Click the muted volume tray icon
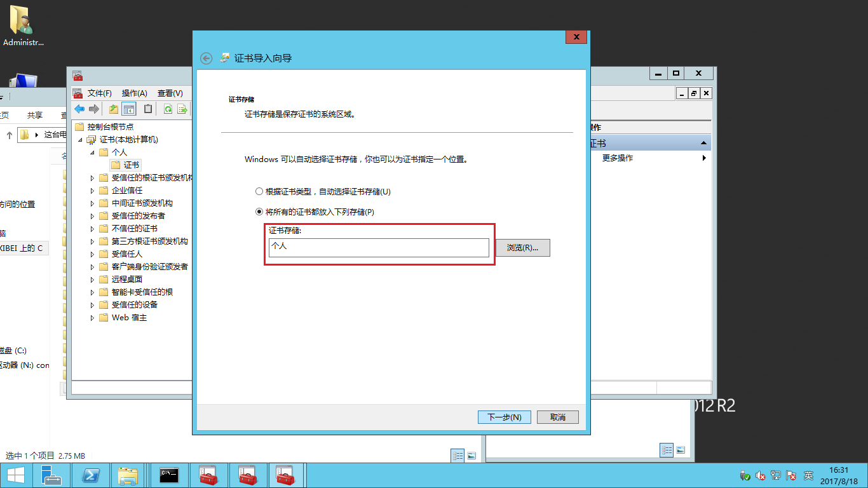The height and width of the screenshot is (488, 868). tap(761, 475)
